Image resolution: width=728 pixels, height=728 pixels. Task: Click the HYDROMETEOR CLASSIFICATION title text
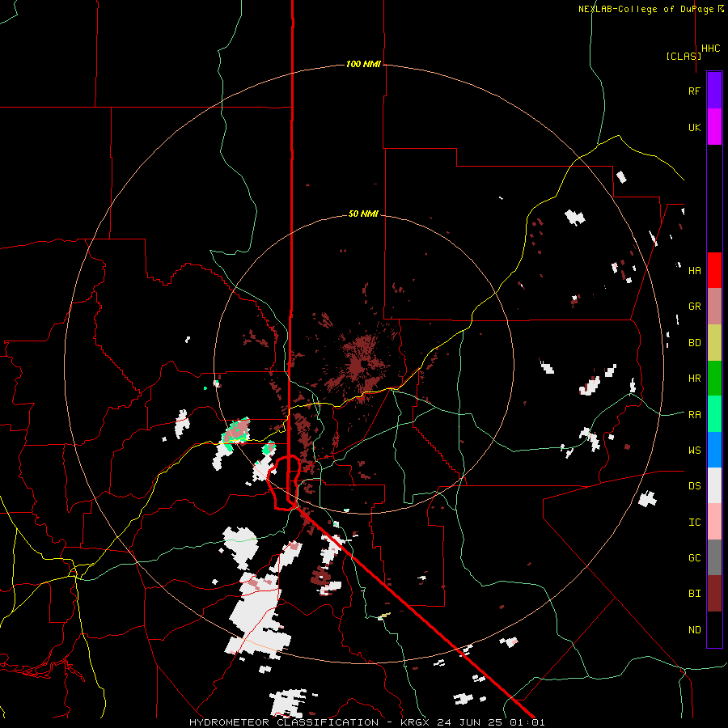coord(284,722)
